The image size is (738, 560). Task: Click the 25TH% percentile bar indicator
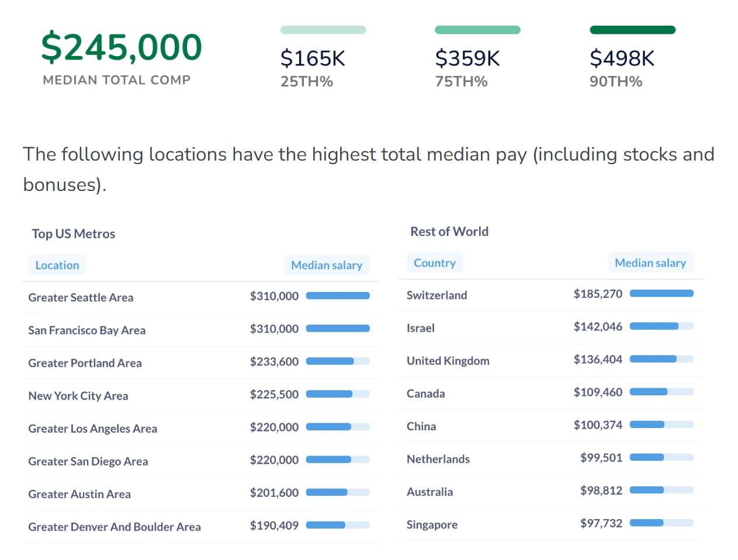tap(323, 30)
